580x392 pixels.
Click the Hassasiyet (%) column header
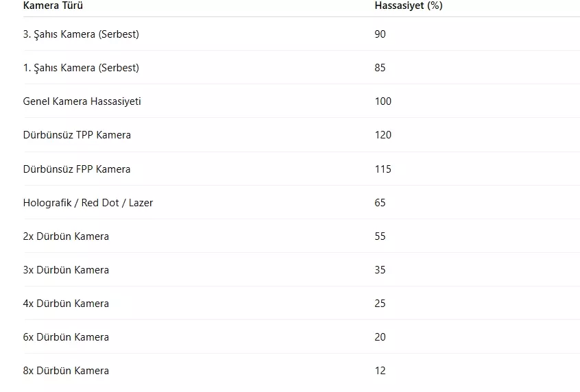click(x=409, y=5)
